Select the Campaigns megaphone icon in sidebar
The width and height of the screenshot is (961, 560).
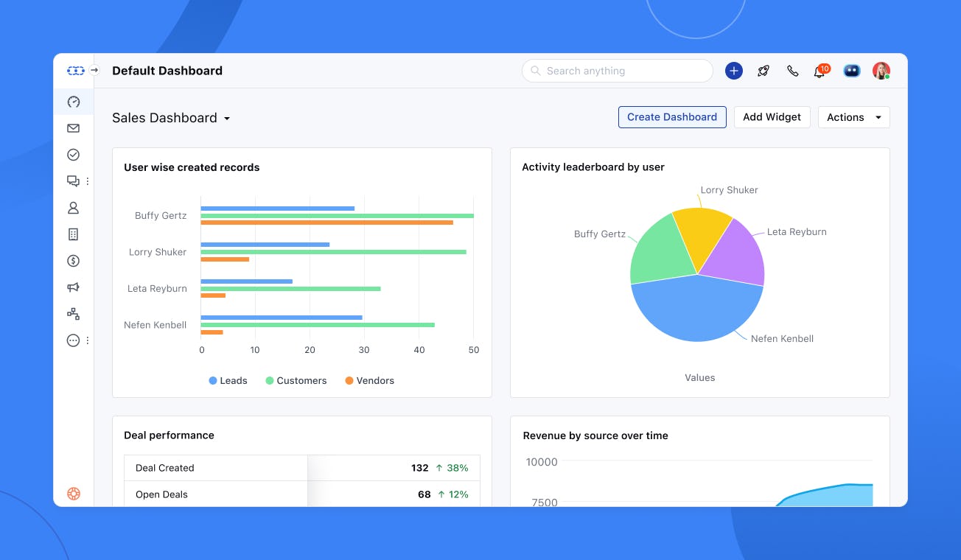[73, 287]
